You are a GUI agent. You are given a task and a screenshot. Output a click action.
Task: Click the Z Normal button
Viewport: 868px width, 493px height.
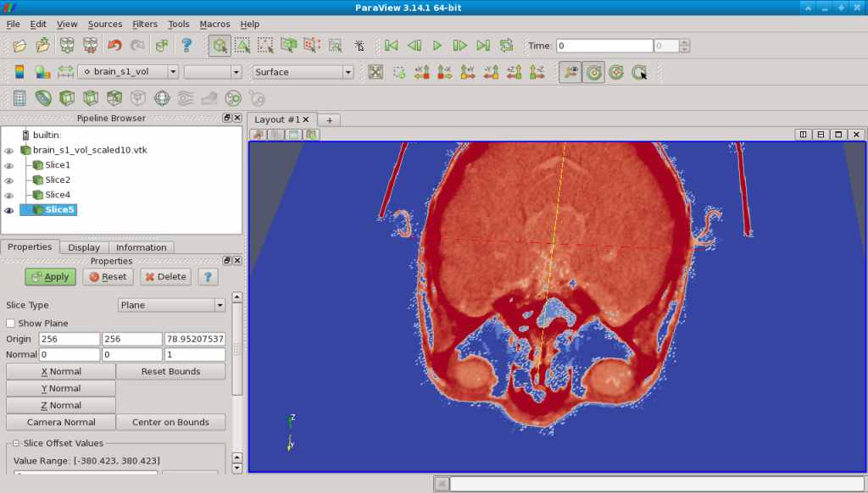[x=60, y=405]
